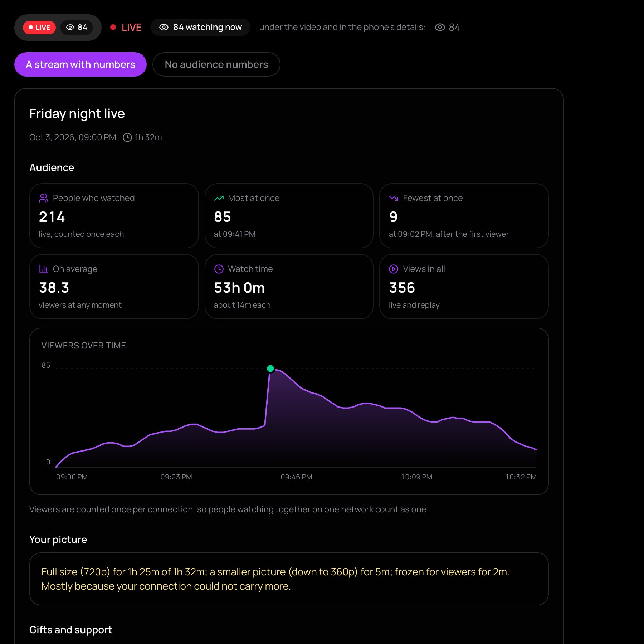Click the 'Oct 3, 2026, 09:00 PM' date
The height and width of the screenshot is (644, 644).
[x=73, y=137]
